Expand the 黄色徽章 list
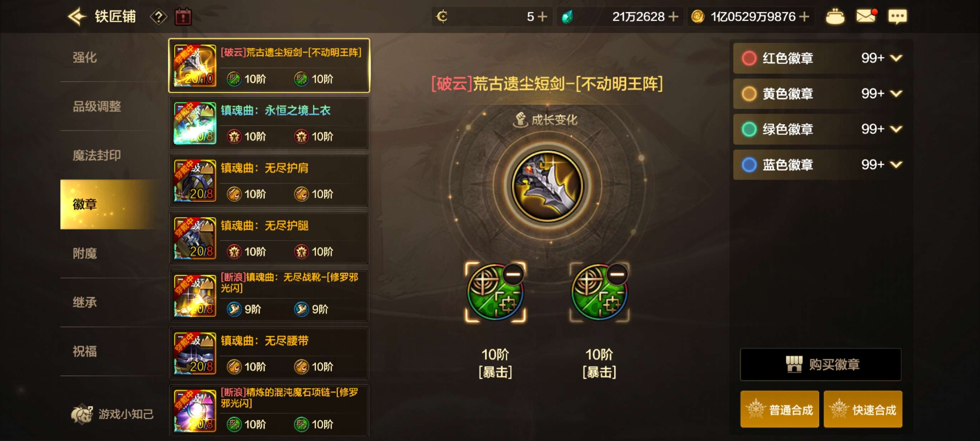The height and width of the screenshot is (441, 980). pyautogui.click(x=896, y=93)
